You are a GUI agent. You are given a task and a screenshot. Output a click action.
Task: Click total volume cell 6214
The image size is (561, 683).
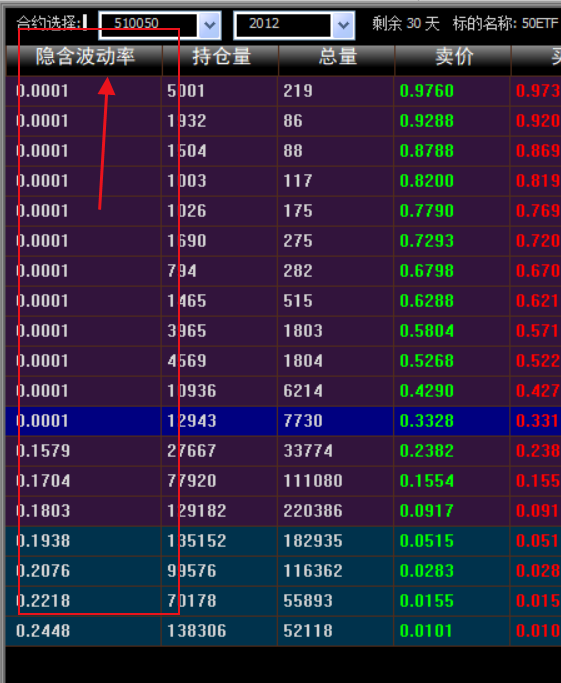point(303,391)
